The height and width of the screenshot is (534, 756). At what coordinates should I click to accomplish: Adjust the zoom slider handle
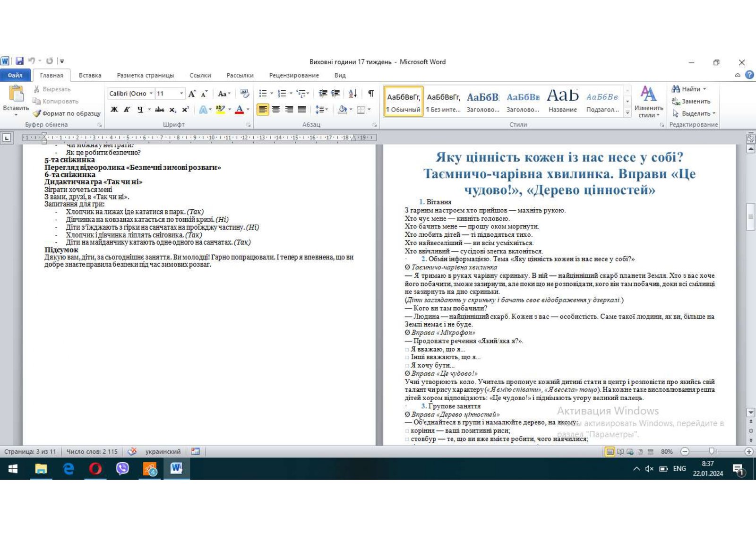[x=712, y=451]
